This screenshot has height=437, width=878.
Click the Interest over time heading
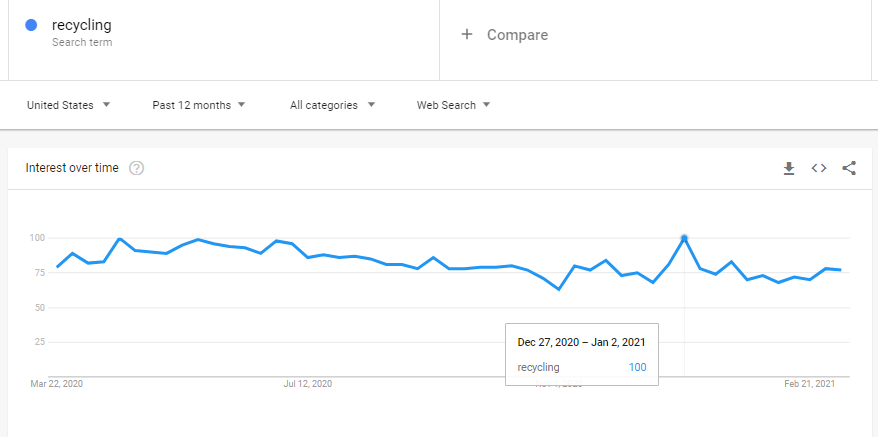tap(72, 168)
